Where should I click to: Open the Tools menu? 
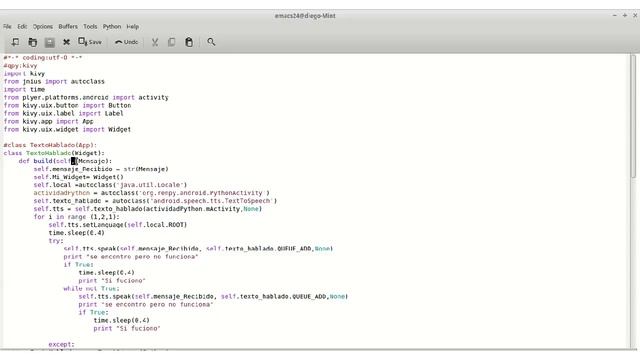pyautogui.click(x=90, y=27)
